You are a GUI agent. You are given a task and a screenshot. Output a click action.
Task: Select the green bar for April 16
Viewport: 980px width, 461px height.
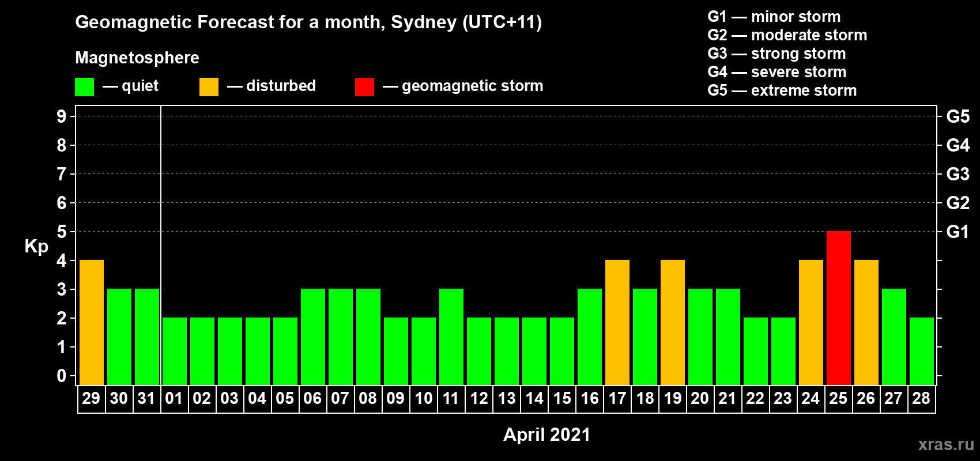(x=590, y=337)
